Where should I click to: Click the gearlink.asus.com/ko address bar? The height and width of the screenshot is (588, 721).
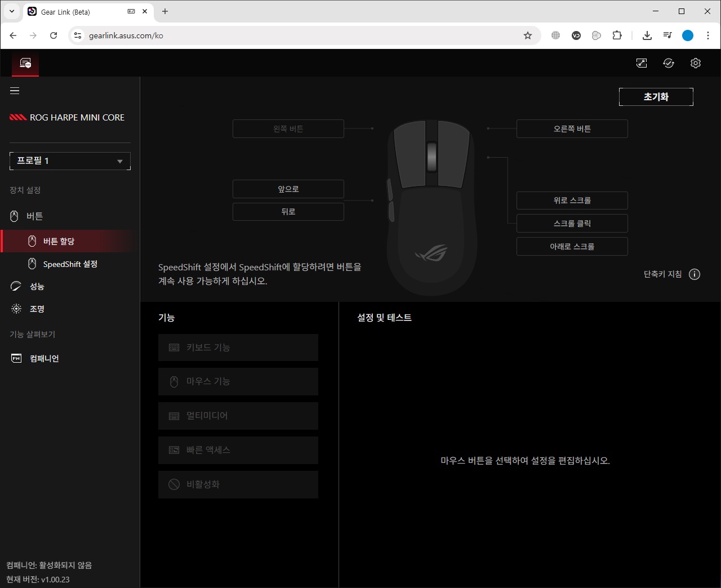pyautogui.click(x=304, y=35)
